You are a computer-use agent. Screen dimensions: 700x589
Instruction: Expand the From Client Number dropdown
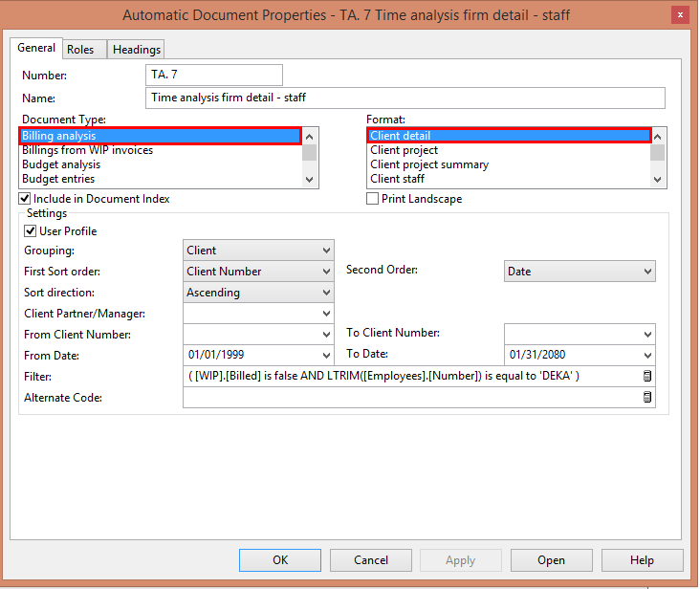pos(326,335)
